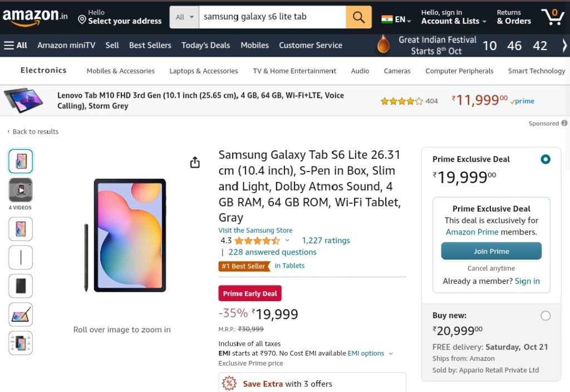Open the 4 videos thumbnail play icon

[21, 190]
